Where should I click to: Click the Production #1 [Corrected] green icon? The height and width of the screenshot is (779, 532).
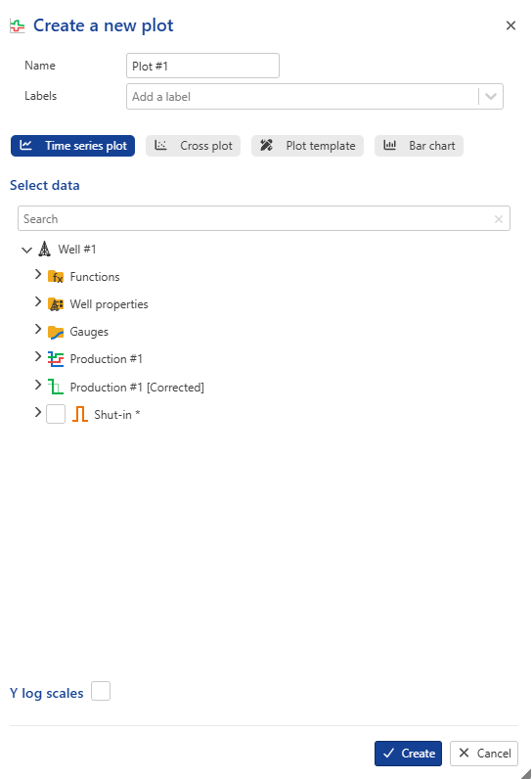click(x=56, y=387)
